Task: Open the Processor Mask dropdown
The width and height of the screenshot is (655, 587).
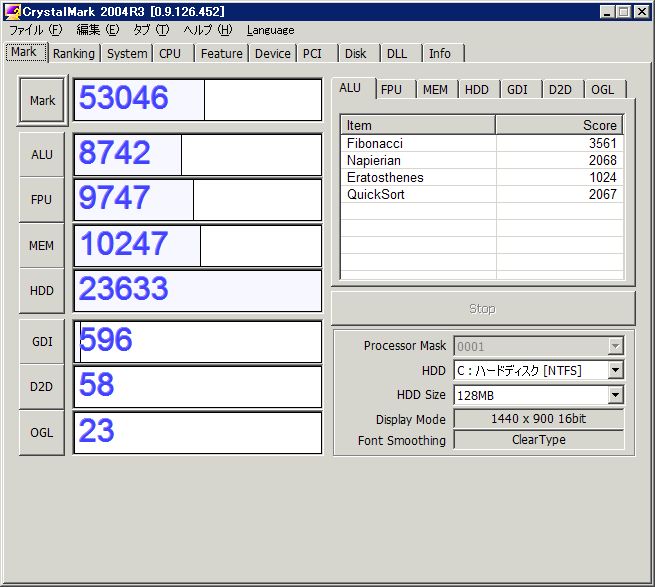Action: tap(615, 346)
